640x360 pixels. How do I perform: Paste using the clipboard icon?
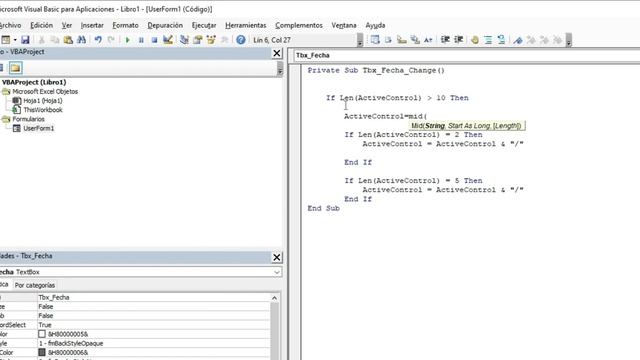click(68, 40)
